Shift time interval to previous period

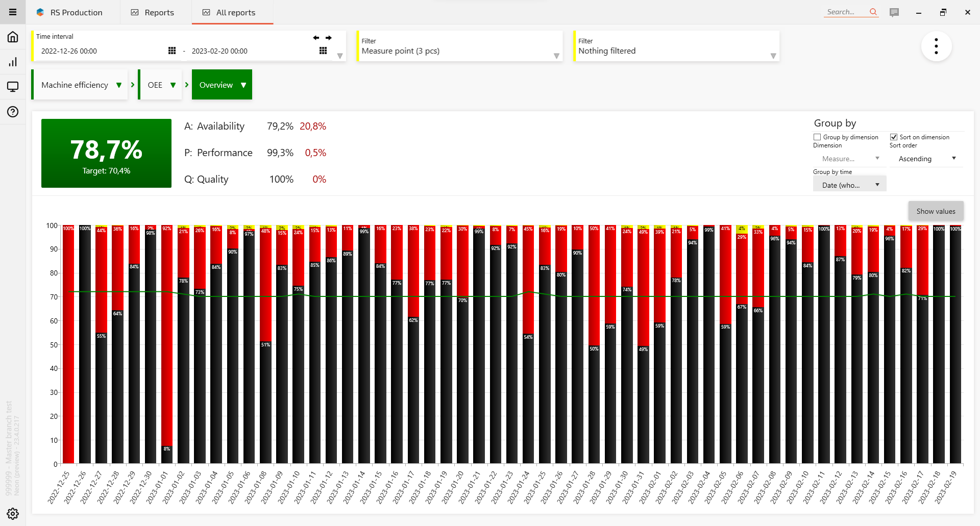(316, 38)
